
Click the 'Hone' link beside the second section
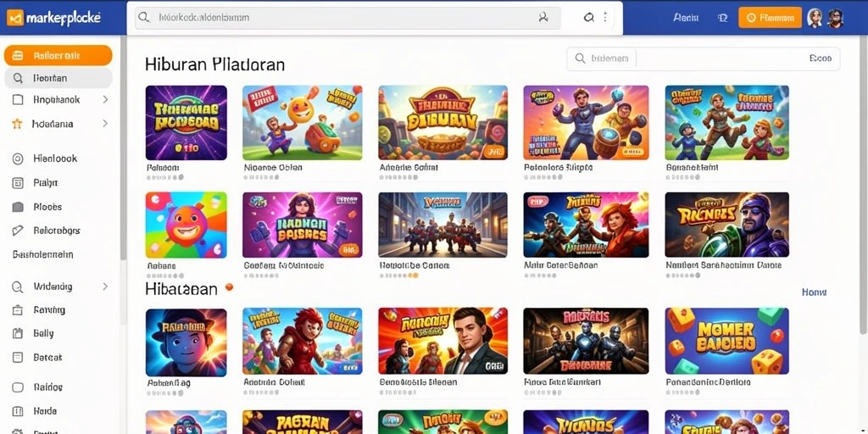(x=815, y=292)
